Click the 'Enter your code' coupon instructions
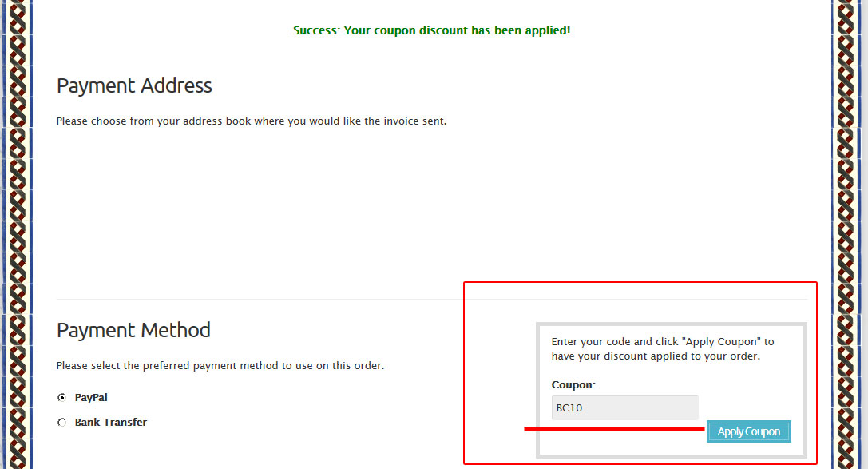 coord(662,349)
